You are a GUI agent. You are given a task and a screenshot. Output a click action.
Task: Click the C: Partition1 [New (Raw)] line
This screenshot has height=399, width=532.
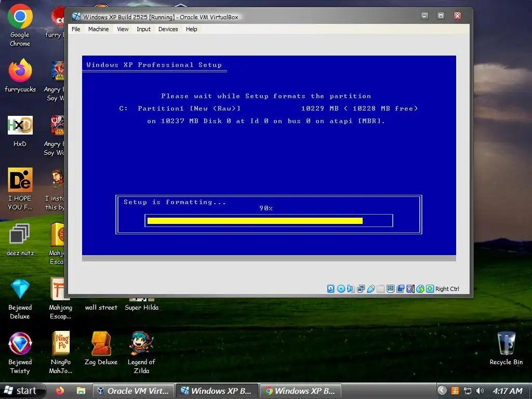(180, 109)
